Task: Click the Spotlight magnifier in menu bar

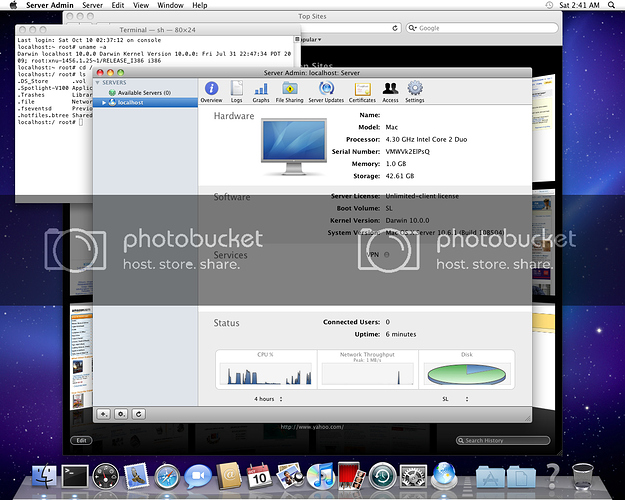Action: [x=611, y=5]
